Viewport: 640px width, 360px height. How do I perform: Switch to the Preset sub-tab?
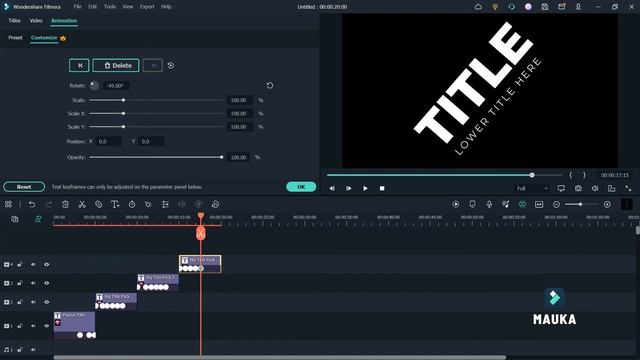tap(15, 38)
